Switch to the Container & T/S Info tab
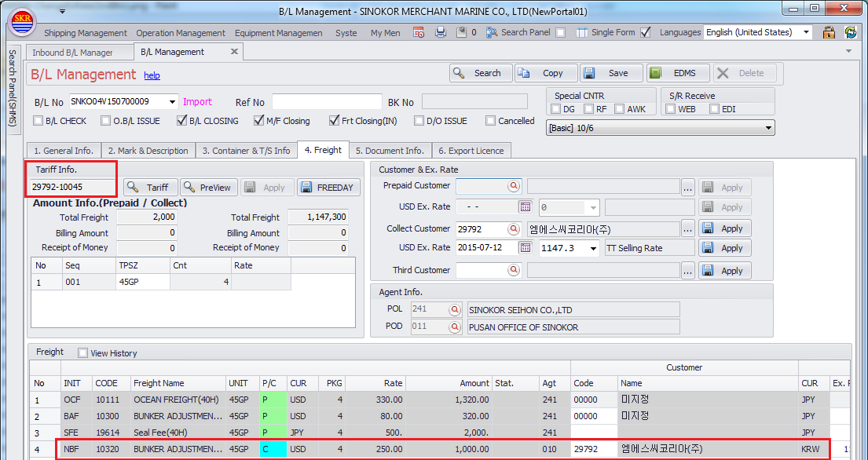Screen dimensions: 868x460 pos(246,151)
